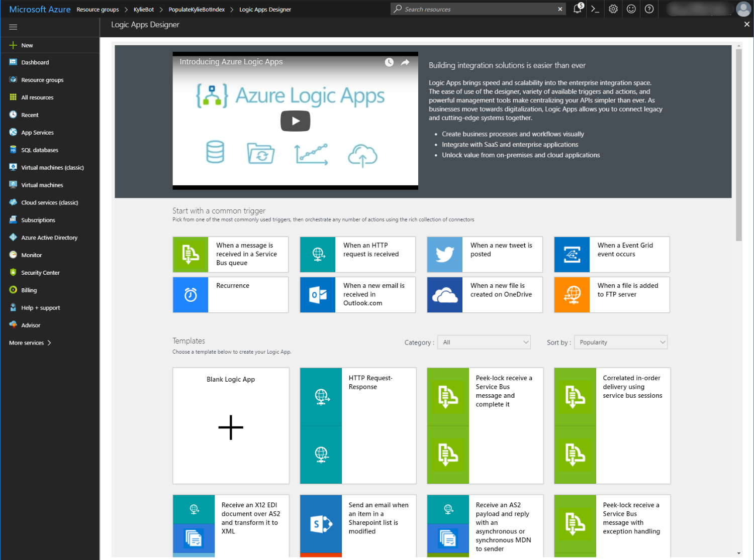The image size is (754, 560).
Task: Open the help question mark icon
Action: [649, 9]
